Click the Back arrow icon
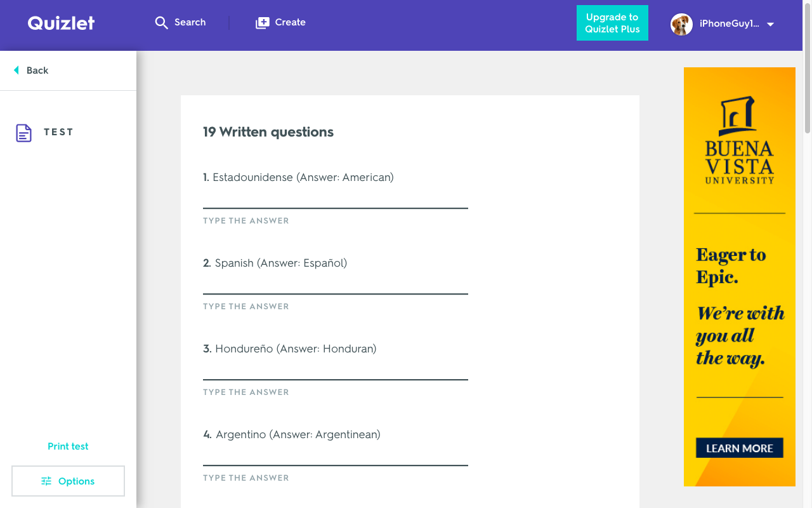812x508 pixels. (16, 70)
